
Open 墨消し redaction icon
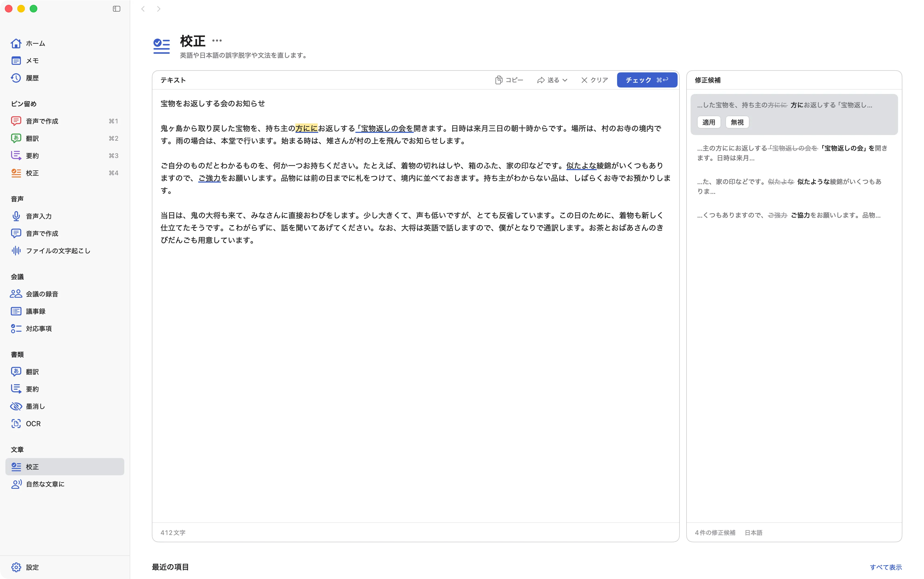point(16,406)
